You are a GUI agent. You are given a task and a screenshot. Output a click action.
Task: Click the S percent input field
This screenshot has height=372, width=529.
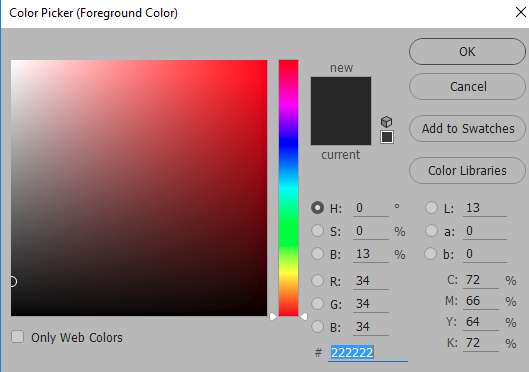[371, 231]
